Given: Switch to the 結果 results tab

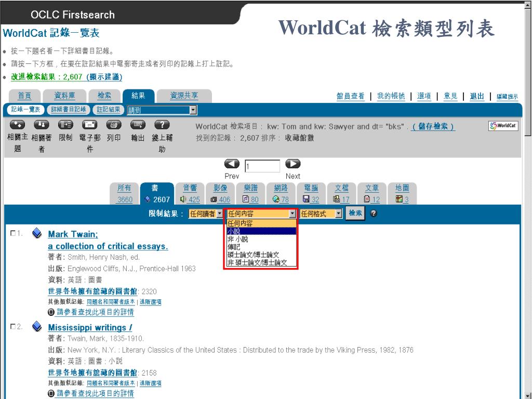Looking at the screenshot, I should [x=138, y=96].
